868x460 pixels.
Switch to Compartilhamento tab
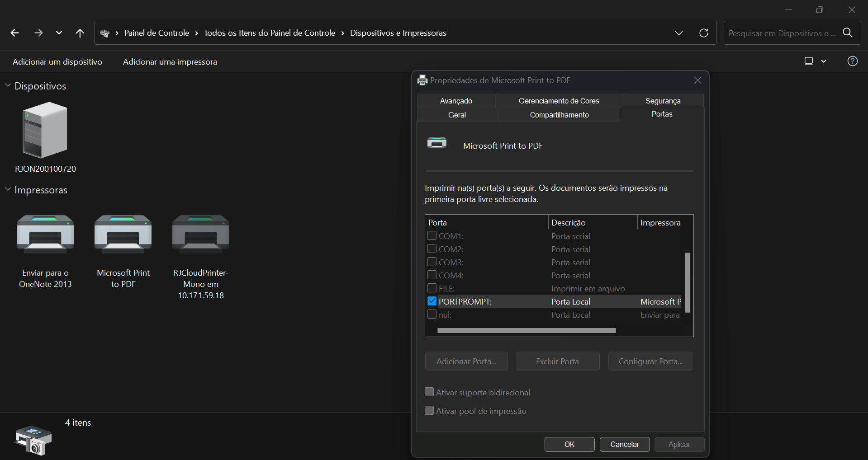click(560, 115)
